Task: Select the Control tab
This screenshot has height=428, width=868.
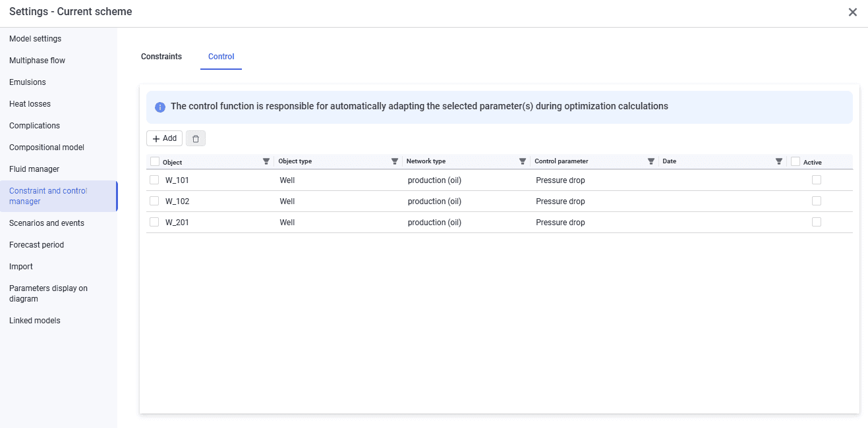Action: click(221, 57)
